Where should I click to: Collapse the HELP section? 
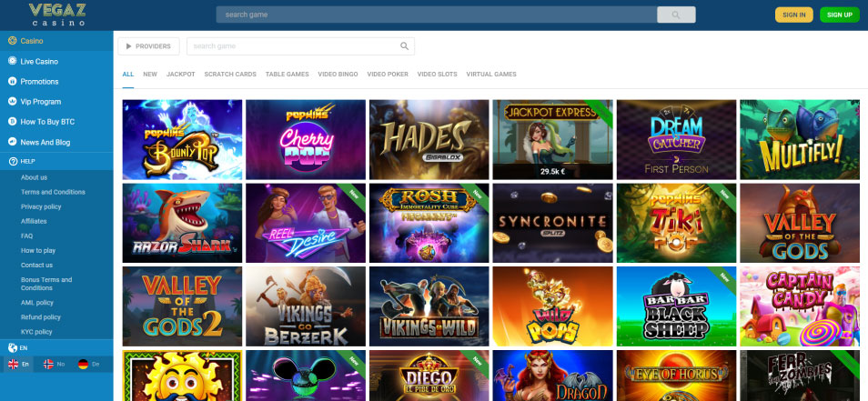click(56, 161)
